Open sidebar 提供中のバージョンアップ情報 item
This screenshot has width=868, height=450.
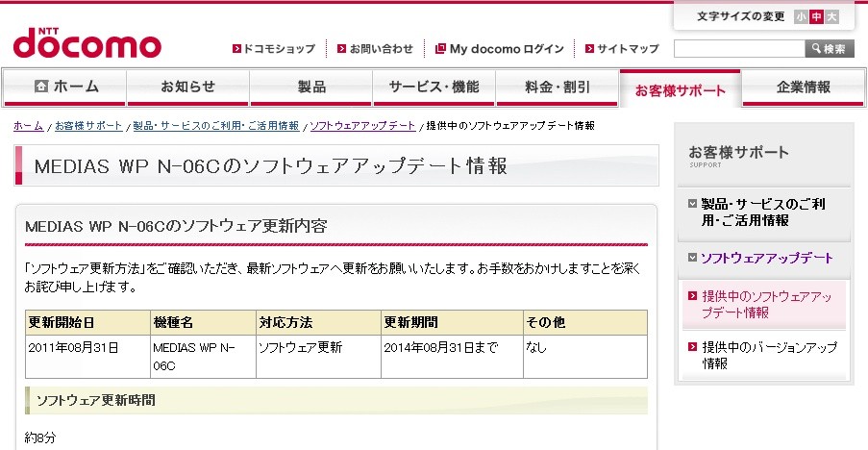click(769, 355)
